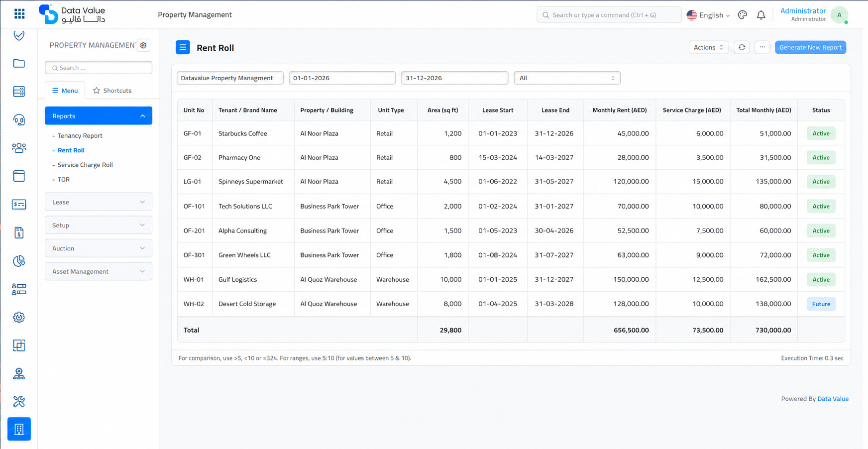The height and width of the screenshot is (449, 868).
Task: Click the global search command bar
Action: [x=609, y=15]
